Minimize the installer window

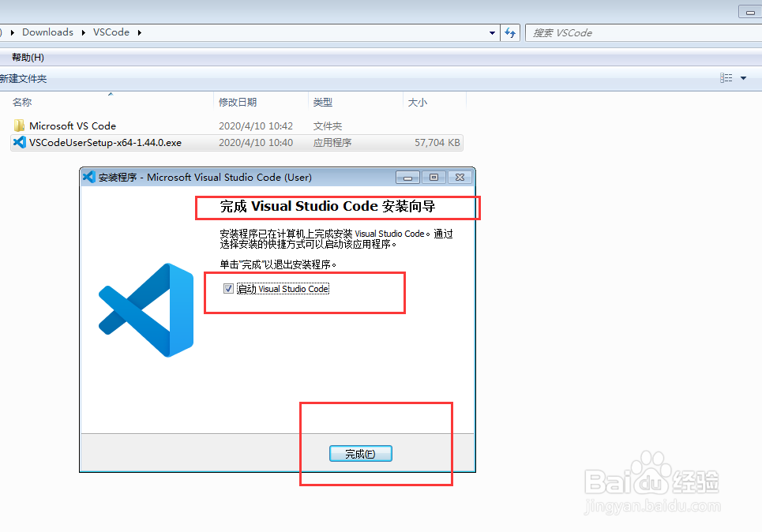[407, 178]
